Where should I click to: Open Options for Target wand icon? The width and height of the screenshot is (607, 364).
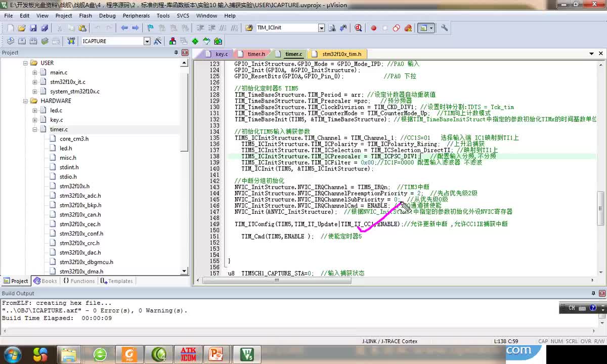(158, 41)
